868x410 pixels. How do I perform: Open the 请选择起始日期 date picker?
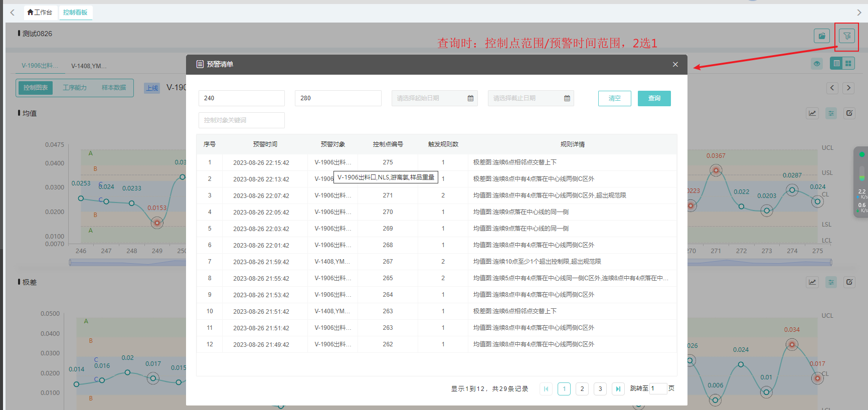tap(434, 98)
